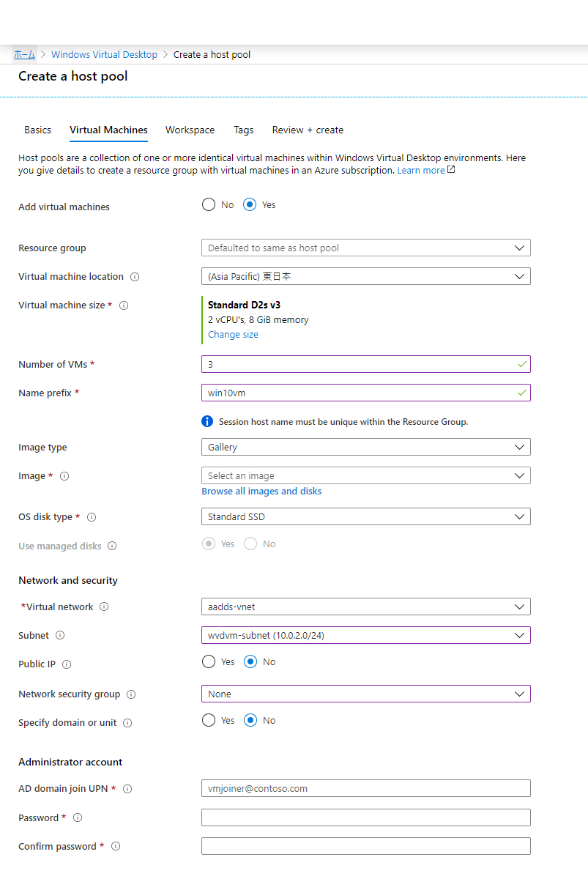The height and width of the screenshot is (879, 588).
Task: Click the info icon beside Virtual network
Action: [x=104, y=607]
